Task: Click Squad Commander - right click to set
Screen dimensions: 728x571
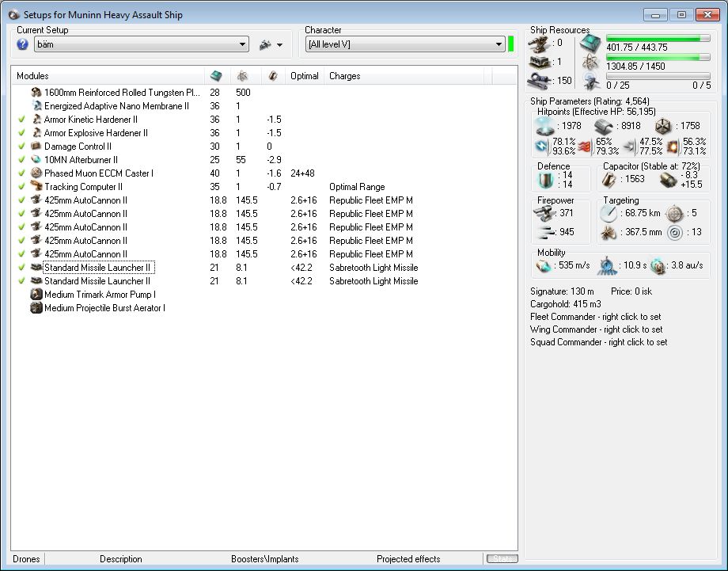Action: pos(598,342)
